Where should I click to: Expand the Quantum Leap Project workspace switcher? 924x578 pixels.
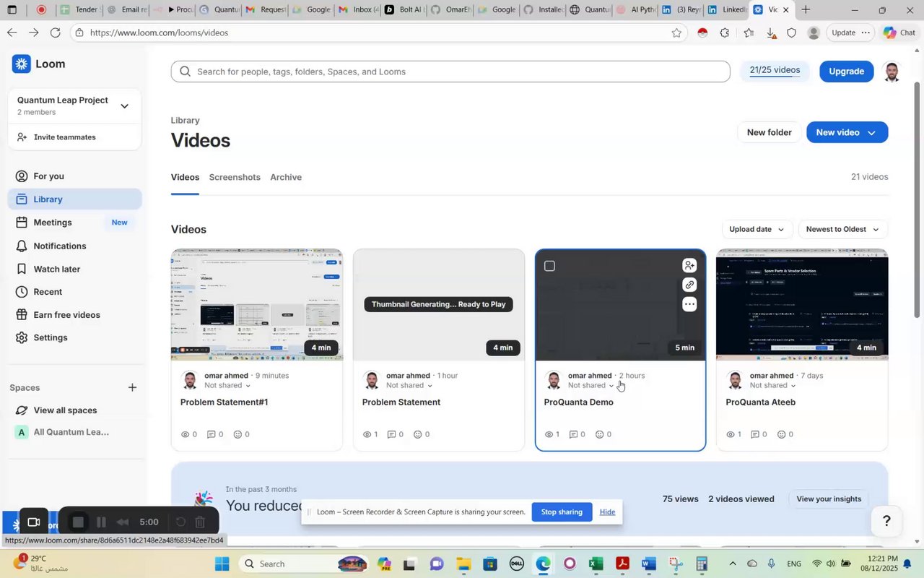(x=124, y=106)
